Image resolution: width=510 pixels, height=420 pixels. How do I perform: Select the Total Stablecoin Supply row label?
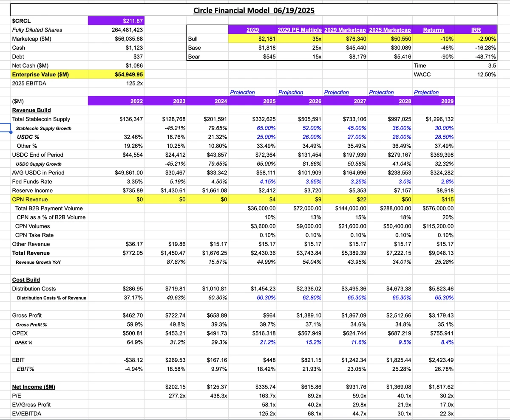click(x=42, y=119)
